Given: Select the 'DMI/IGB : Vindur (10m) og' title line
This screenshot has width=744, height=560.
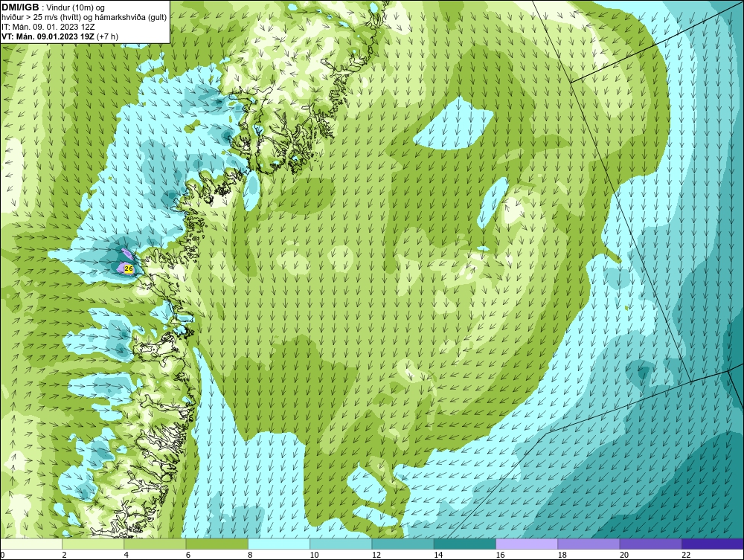Looking at the screenshot, I should click(x=54, y=7).
